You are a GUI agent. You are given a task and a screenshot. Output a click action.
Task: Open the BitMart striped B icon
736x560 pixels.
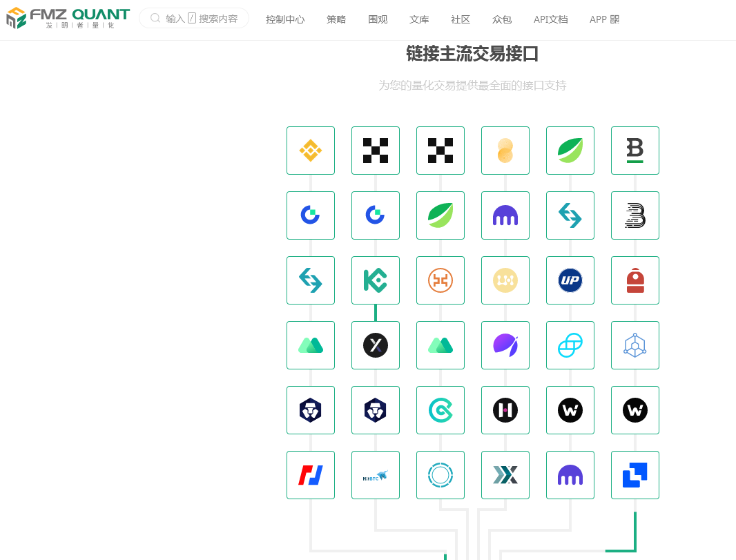[x=635, y=215]
